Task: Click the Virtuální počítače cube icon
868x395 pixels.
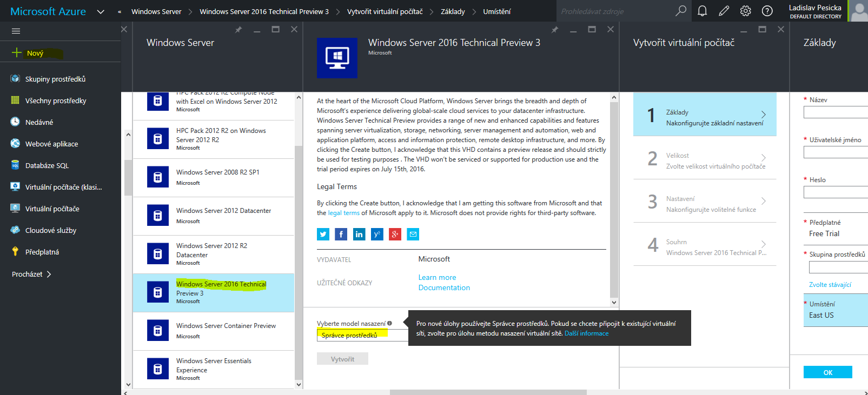Action: (15, 208)
